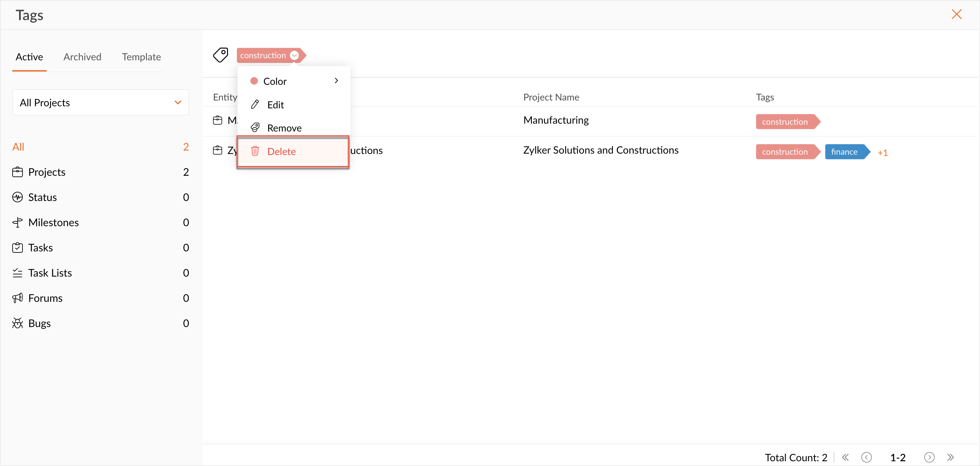Filter by Milestones in sidebar
The image size is (980, 466).
53,222
